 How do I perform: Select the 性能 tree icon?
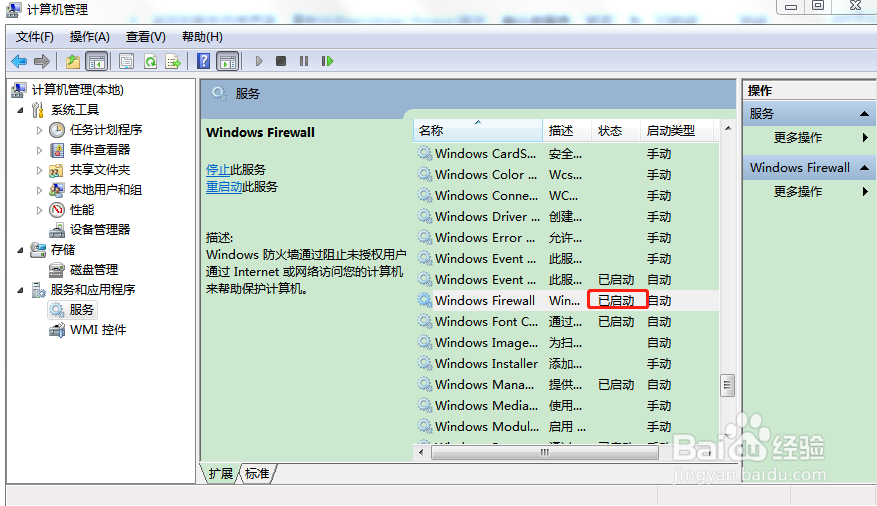[57, 210]
